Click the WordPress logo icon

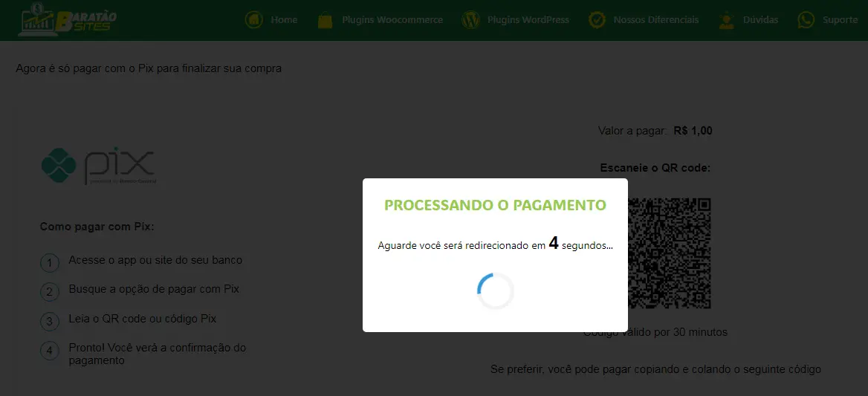coord(470,20)
